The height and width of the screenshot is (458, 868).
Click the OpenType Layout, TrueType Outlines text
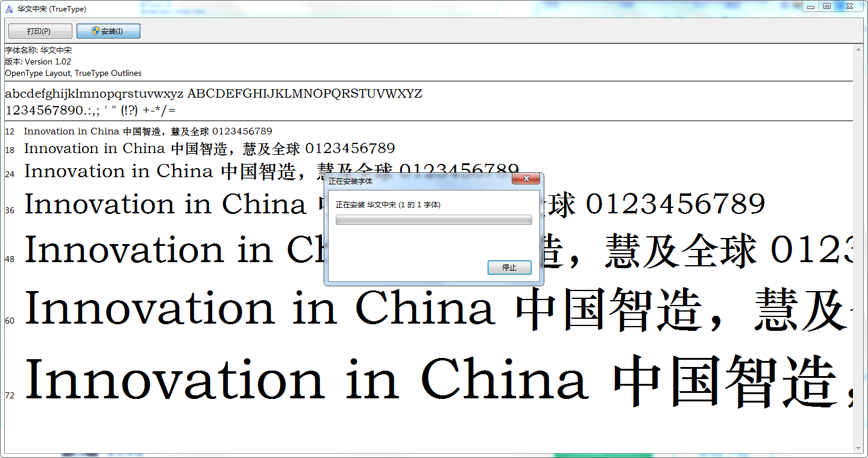(73, 73)
